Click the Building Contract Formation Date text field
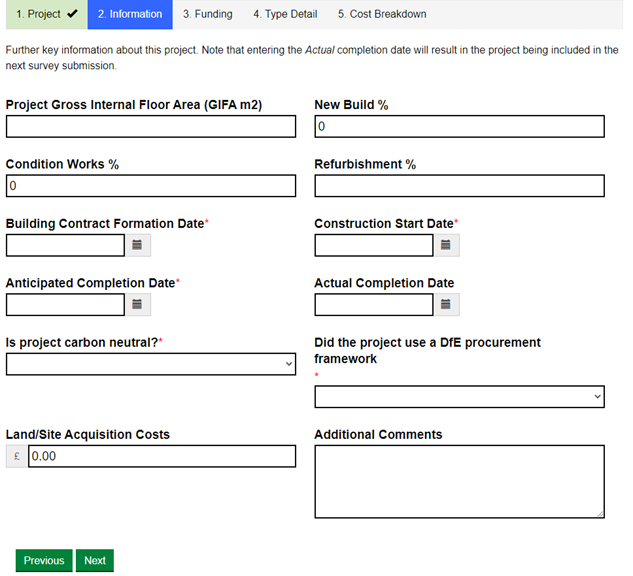Screen dimensions: 633x576 click(65, 245)
